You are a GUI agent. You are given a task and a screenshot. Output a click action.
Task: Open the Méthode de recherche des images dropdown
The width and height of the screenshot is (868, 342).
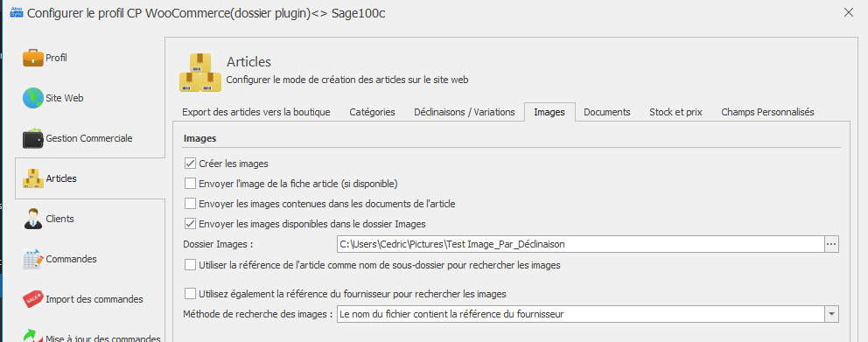[x=832, y=314]
